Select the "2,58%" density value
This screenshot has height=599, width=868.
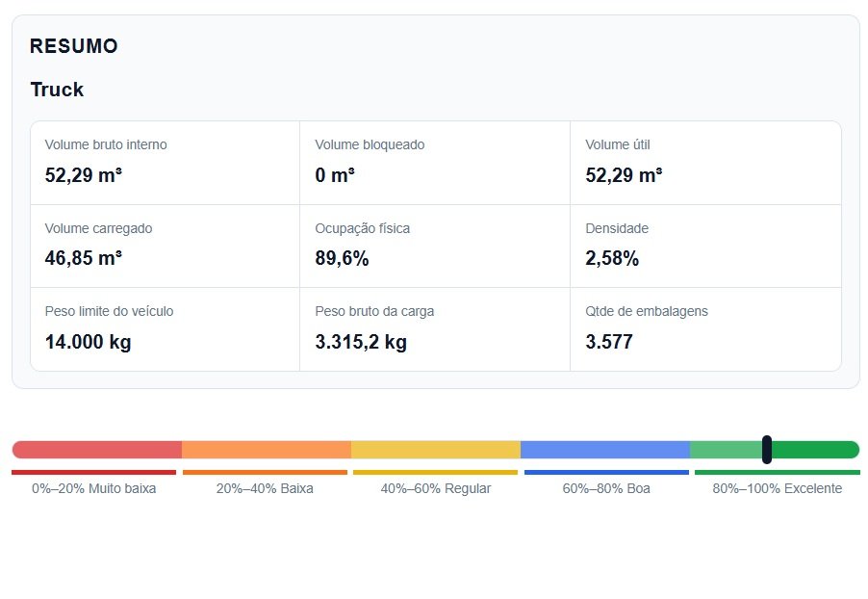[x=612, y=258]
